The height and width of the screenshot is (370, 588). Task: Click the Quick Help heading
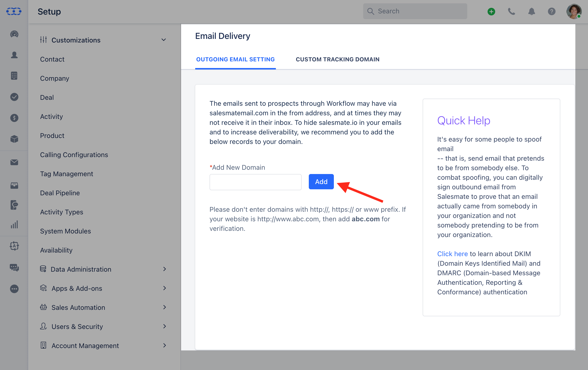pos(463,120)
